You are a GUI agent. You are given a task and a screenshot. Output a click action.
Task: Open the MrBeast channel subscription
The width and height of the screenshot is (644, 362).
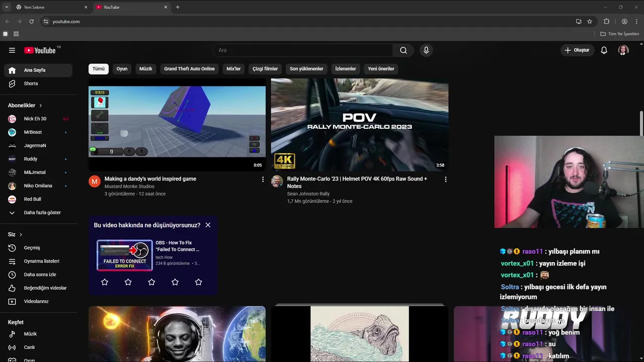click(38, 132)
